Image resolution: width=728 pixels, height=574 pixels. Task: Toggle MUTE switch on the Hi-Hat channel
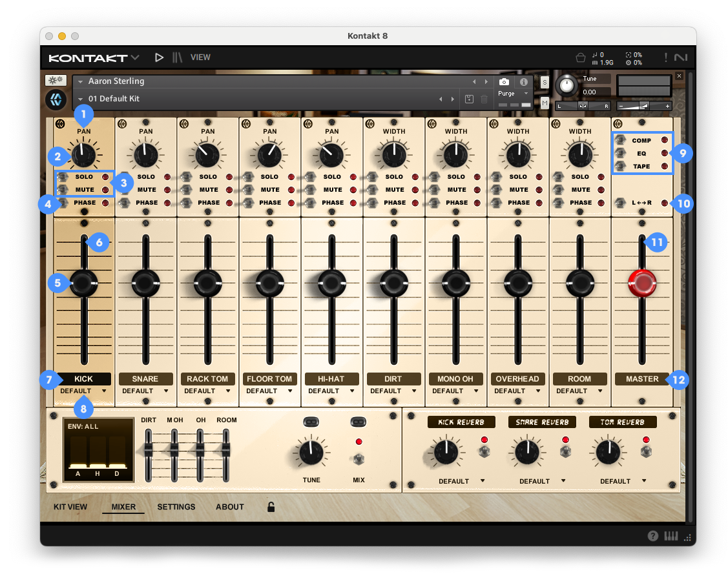310,190
